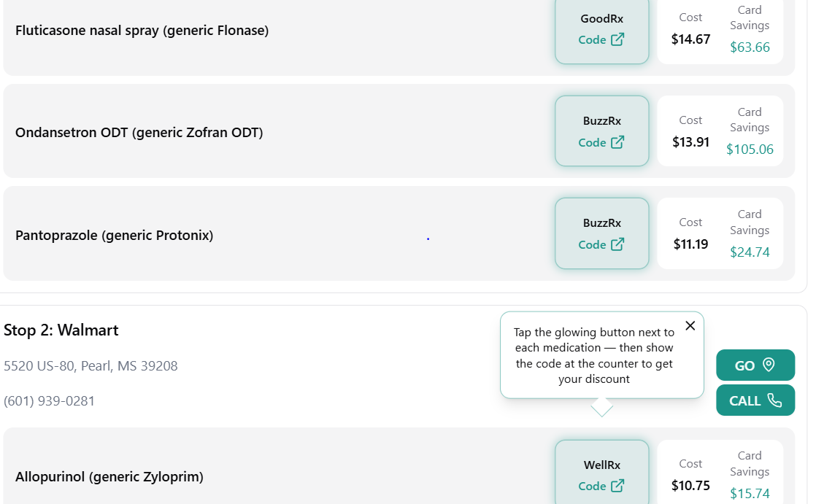Click the $105.06 card savings for Ondansetron
Screen dimensions: 816x504
click(x=750, y=150)
